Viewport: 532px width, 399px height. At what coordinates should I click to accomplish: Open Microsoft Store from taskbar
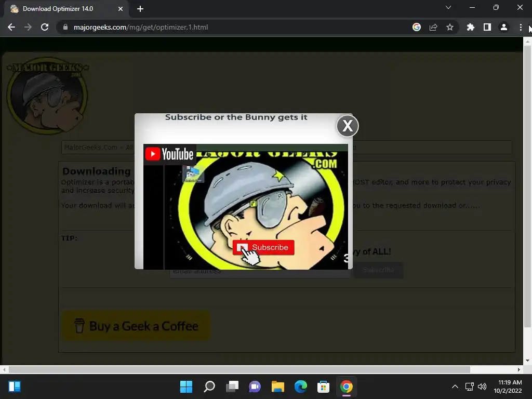tap(323, 387)
